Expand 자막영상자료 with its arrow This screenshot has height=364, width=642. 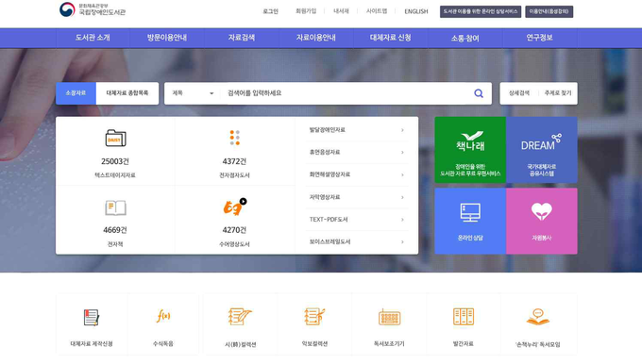click(x=402, y=197)
